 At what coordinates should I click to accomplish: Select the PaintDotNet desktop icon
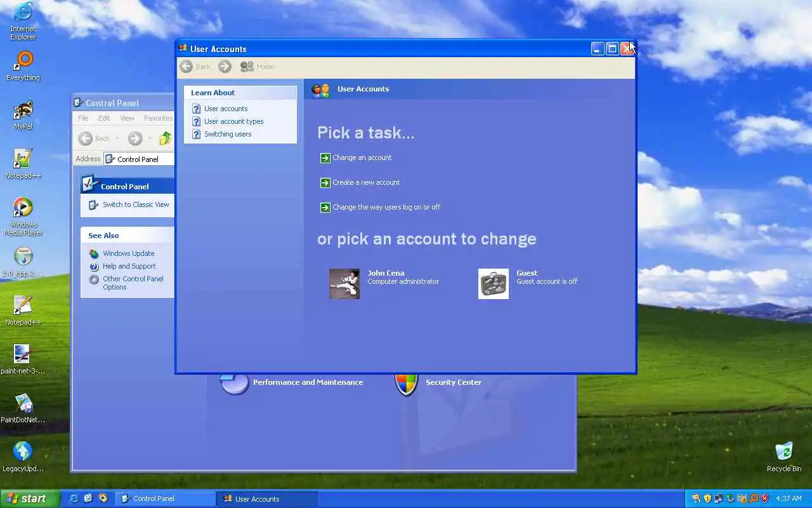coord(23,408)
